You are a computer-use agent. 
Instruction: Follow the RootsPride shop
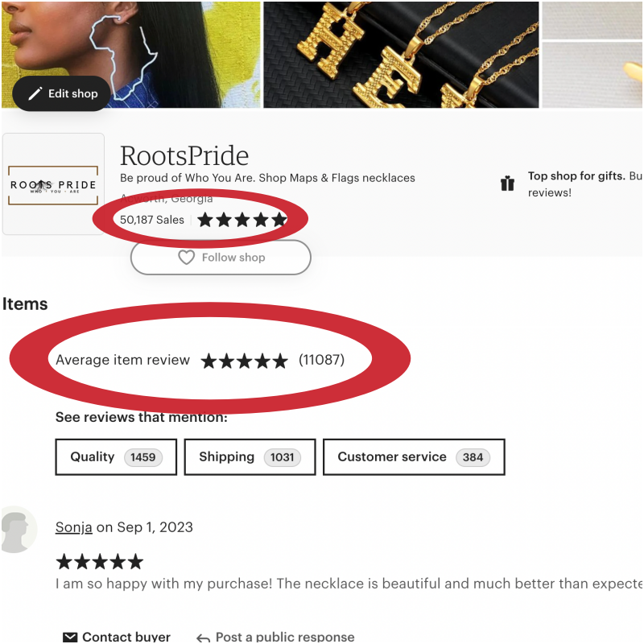tap(221, 258)
